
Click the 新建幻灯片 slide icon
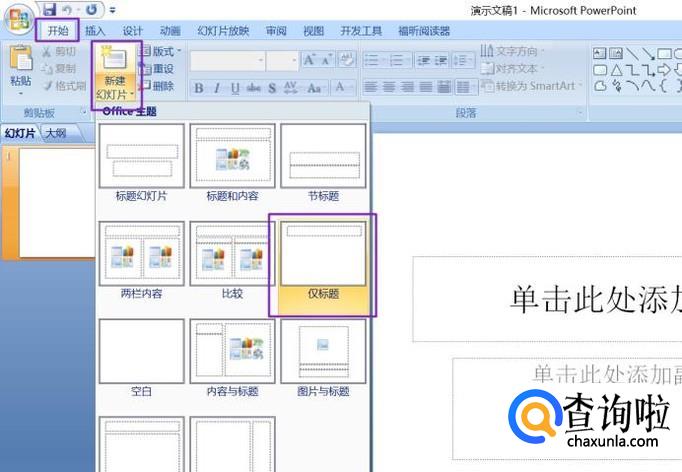tap(114, 59)
